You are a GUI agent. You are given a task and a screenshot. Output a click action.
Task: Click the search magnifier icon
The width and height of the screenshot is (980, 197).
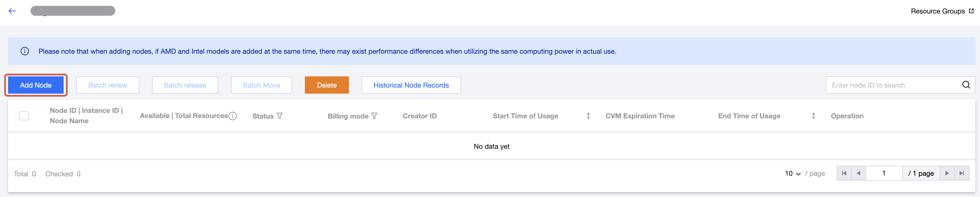point(966,85)
